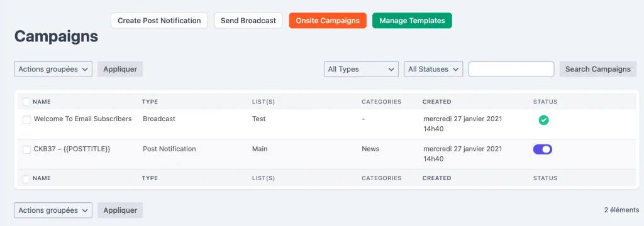Image resolution: width=644 pixels, height=226 pixels.
Task: Click Create Post Notification button
Action: (159, 21)
